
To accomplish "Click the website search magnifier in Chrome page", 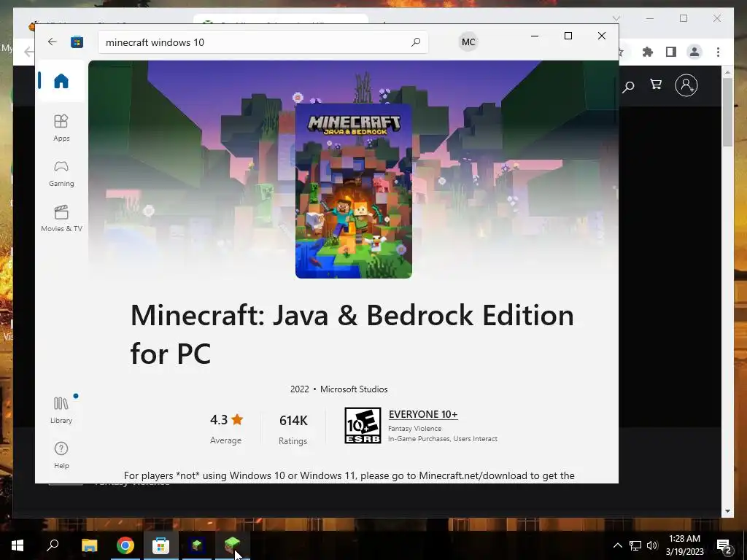I will pyautogui.click(x=628, y=86).
